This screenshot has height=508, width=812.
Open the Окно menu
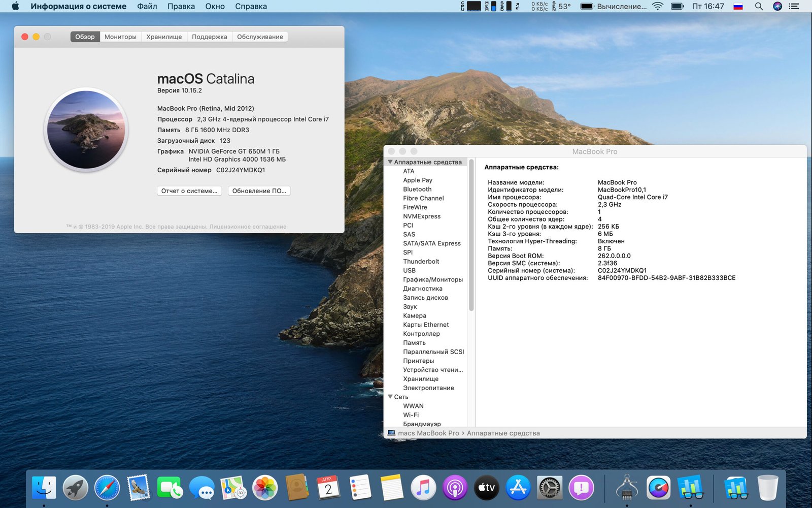pos(215,6)
